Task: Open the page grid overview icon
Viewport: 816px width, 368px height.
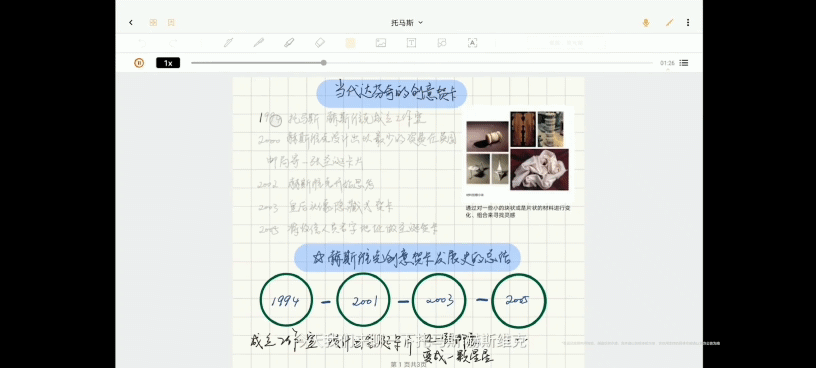Action: point(153,22)
